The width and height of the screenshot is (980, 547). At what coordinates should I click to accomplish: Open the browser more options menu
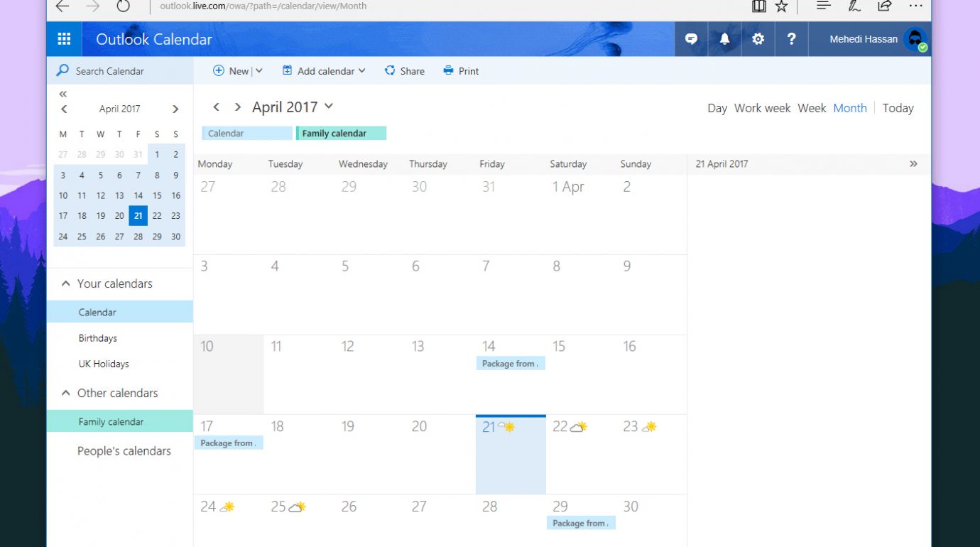916,6
